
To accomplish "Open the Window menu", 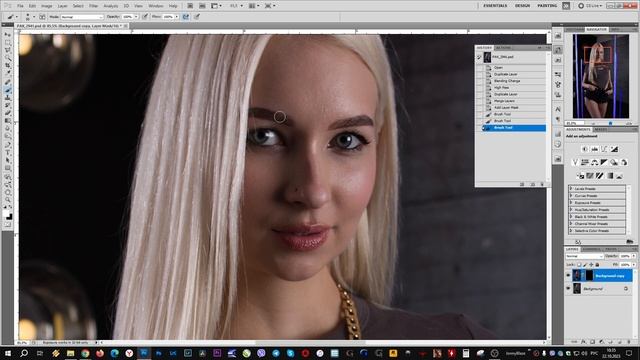I will point(156,6).
